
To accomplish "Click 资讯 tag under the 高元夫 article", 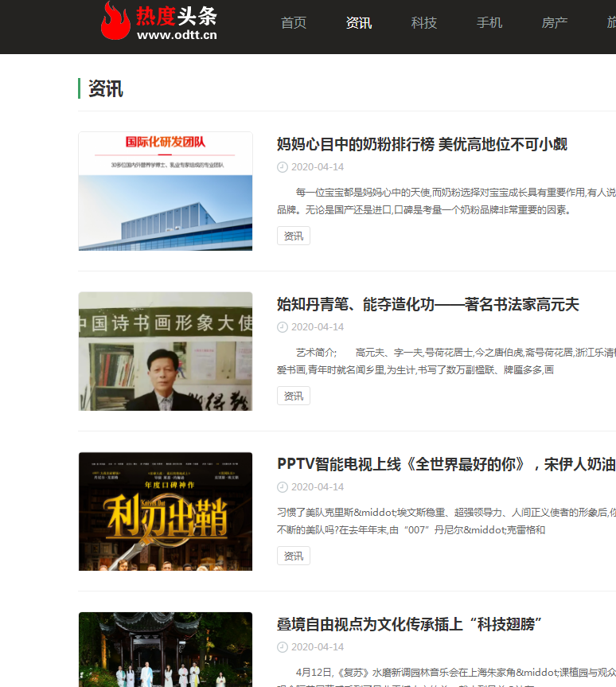I will click(x=294, y=396).
